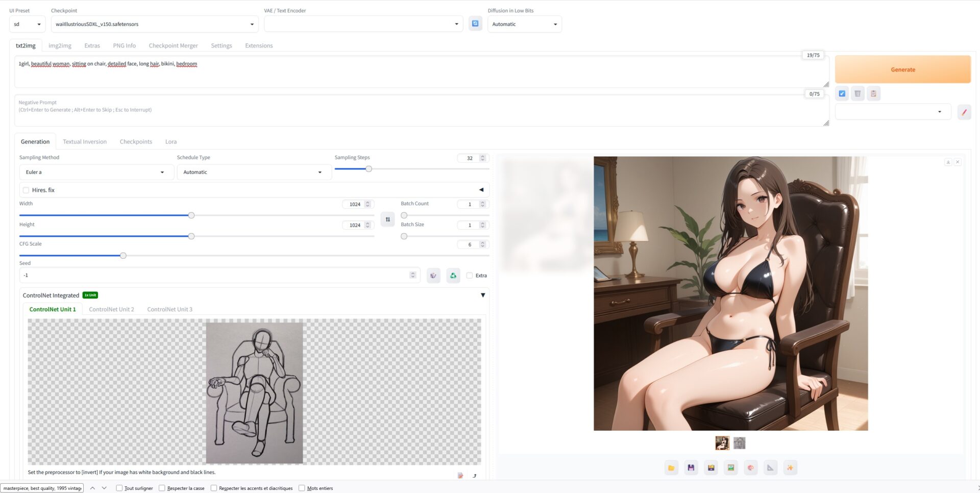Expand the Hires. fix section arrow
Image resolution: width=980 pixels, height=493 pixels.
pos(481,190)
